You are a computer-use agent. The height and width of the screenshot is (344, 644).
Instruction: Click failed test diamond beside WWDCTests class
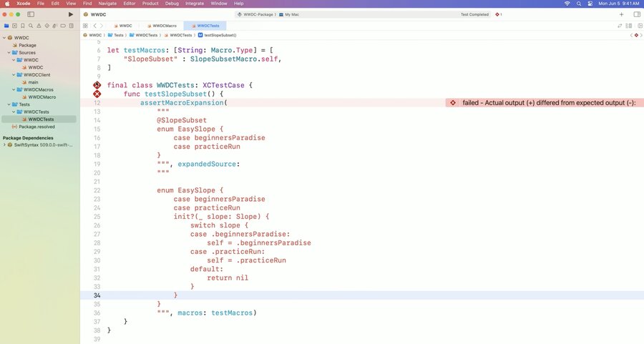[x=97, y=85]
